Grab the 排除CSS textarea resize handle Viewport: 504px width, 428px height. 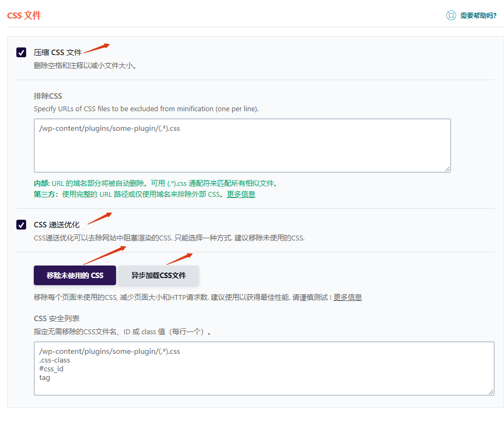447,169
